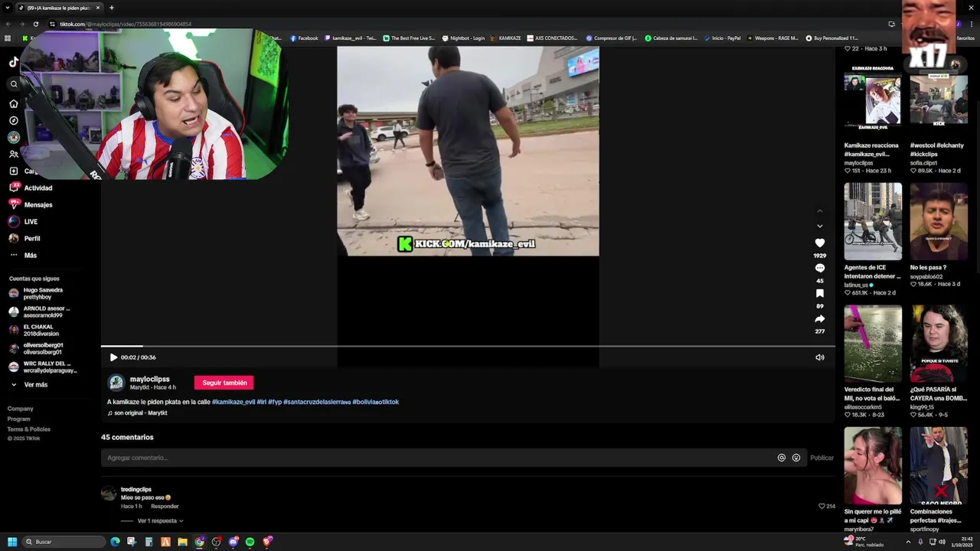Open the #boliviatiktok hashtag
This screenshot has width=980, height=551.
click(x=375, y=402)
